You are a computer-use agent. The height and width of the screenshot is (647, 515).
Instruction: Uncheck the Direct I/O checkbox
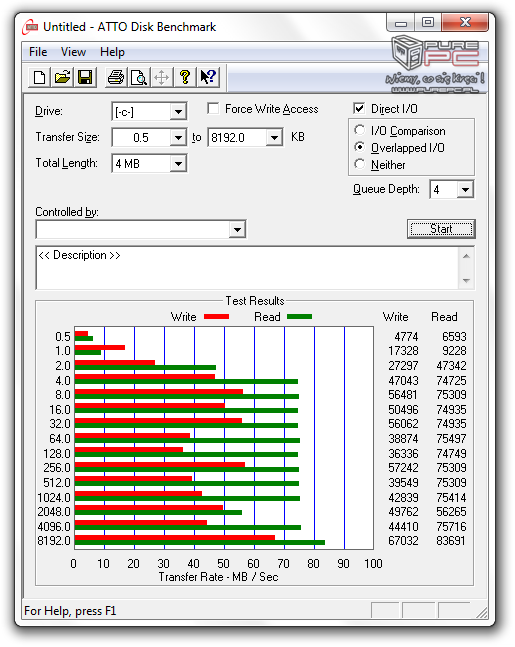tap(359, 109)
